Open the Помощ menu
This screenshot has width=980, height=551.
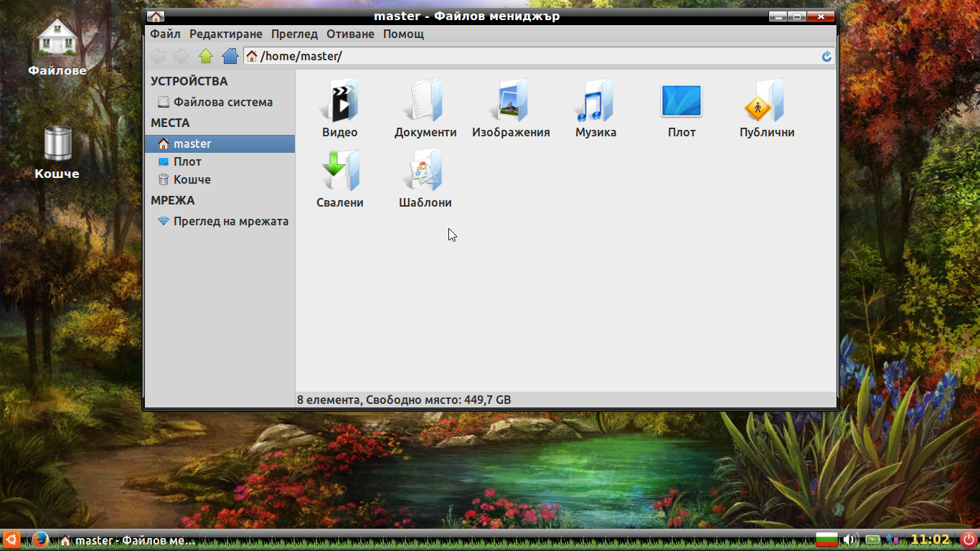click(x=403, y=34)
